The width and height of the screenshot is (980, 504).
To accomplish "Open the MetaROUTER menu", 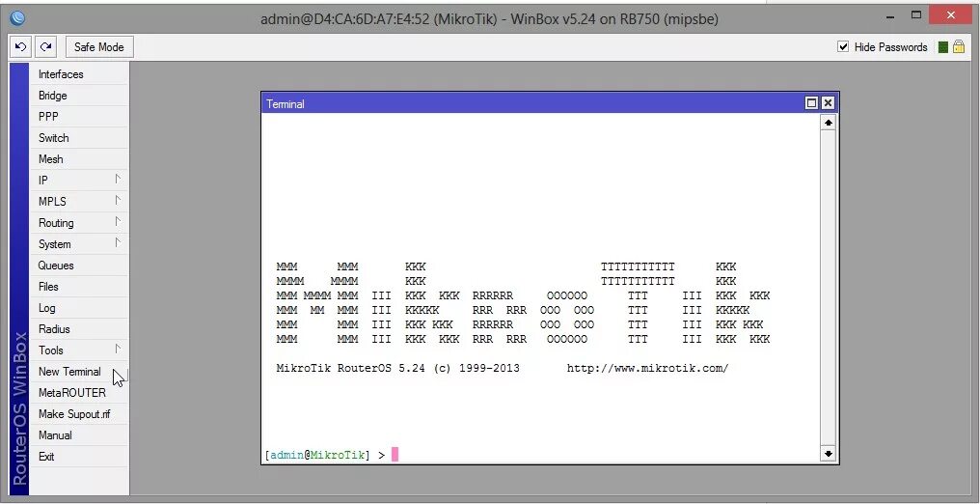I will point(79,393).
